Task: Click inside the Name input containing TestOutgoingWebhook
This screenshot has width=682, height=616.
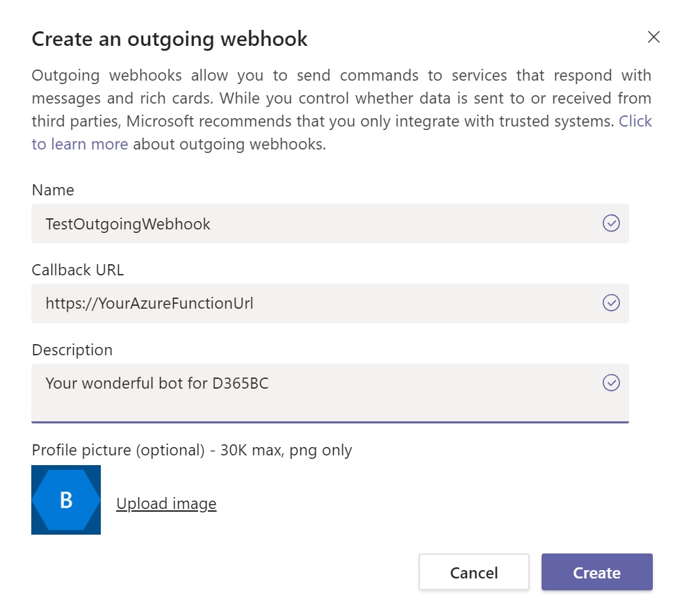Action: pos(278,223)
